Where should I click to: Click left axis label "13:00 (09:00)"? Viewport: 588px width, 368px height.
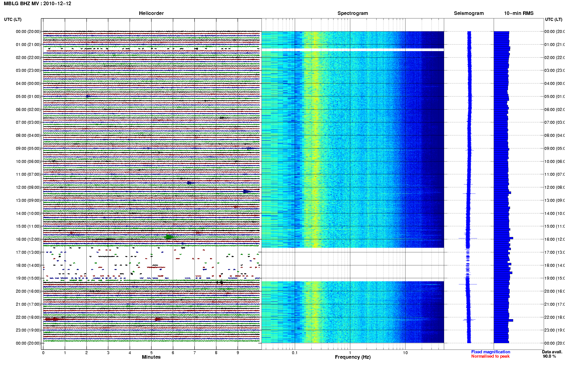click(x=28, y=201)
